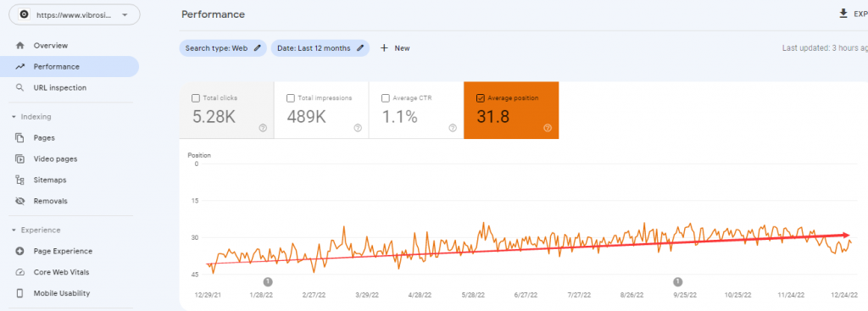Image resolution: width=868 pixels, height=311 pixels.
Task: Click the pencil icon on Search type filter
Action: click(257, 48)
